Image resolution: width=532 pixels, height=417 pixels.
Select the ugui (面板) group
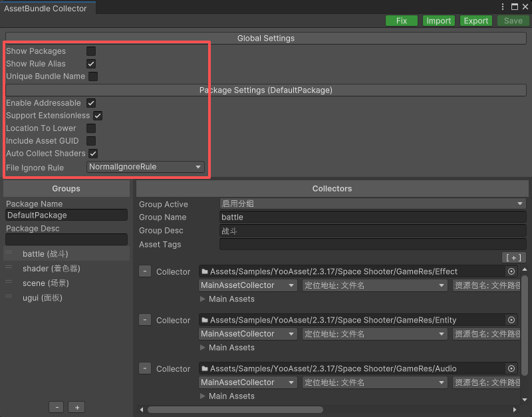(x=66, y=297)
